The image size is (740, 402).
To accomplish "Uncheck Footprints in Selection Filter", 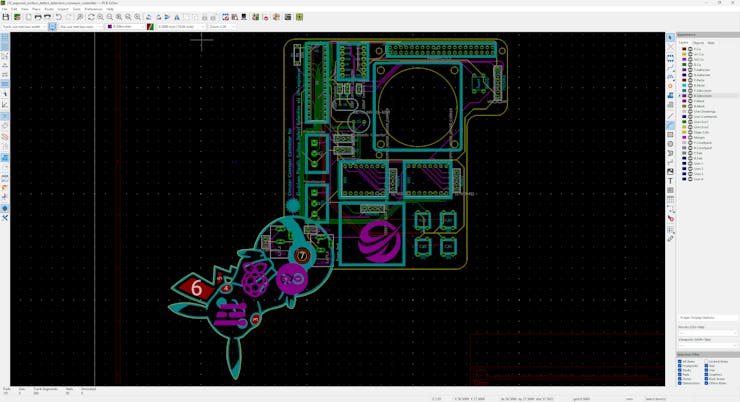I will [680, 366].
